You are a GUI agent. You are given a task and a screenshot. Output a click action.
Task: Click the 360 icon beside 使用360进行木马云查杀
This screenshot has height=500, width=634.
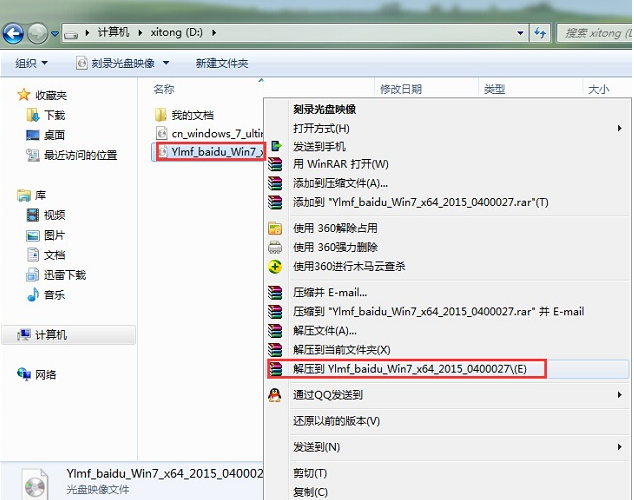(x=275, y=266)
